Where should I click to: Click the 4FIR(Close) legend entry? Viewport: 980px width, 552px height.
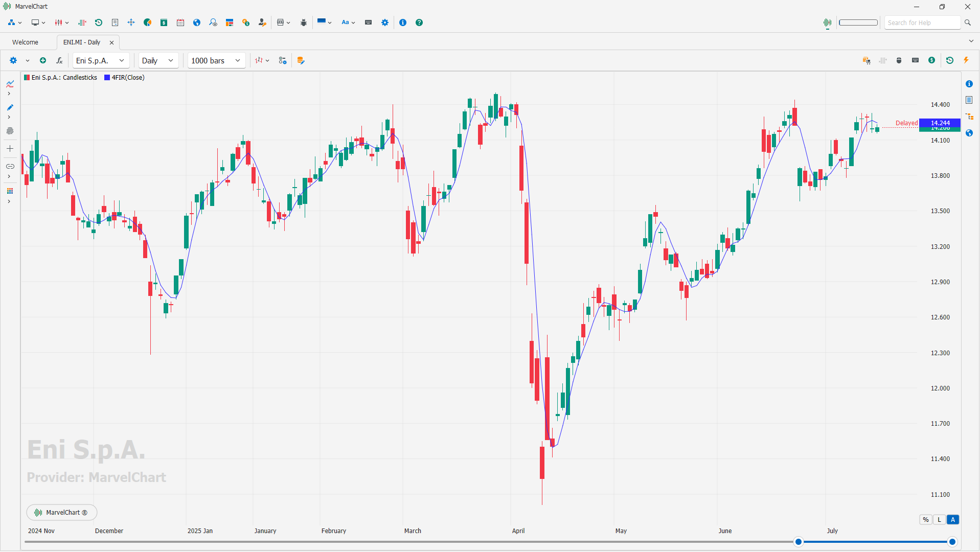click(x=124, y=78)
